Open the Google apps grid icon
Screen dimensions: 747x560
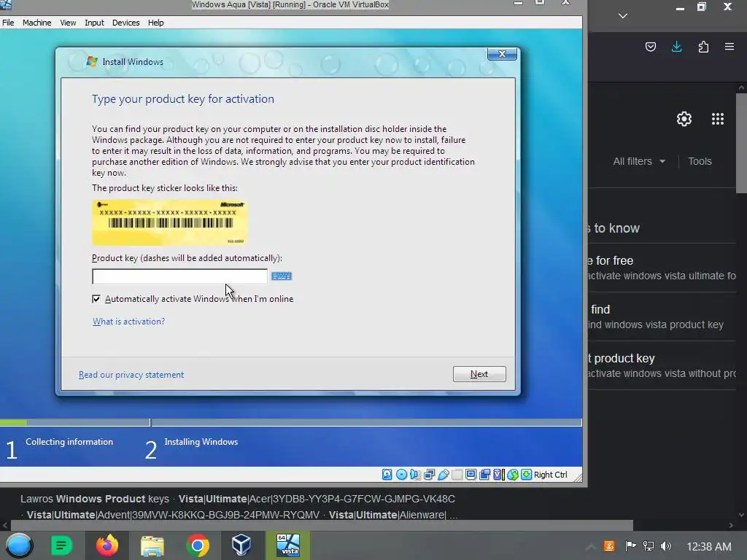718,119
